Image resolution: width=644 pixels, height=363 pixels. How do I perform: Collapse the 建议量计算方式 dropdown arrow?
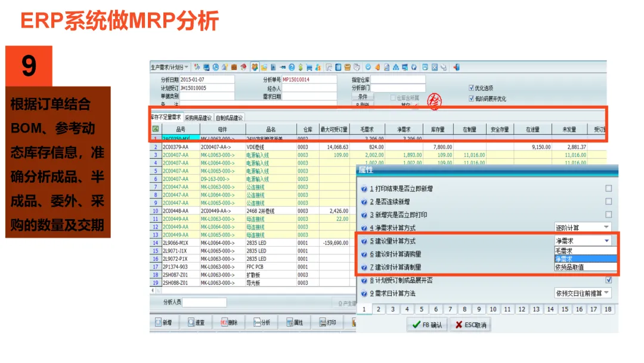(x=606, y=241)
